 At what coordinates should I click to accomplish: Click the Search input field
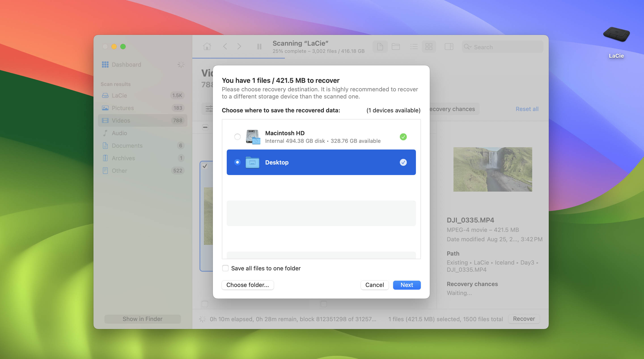coord(503,46)
